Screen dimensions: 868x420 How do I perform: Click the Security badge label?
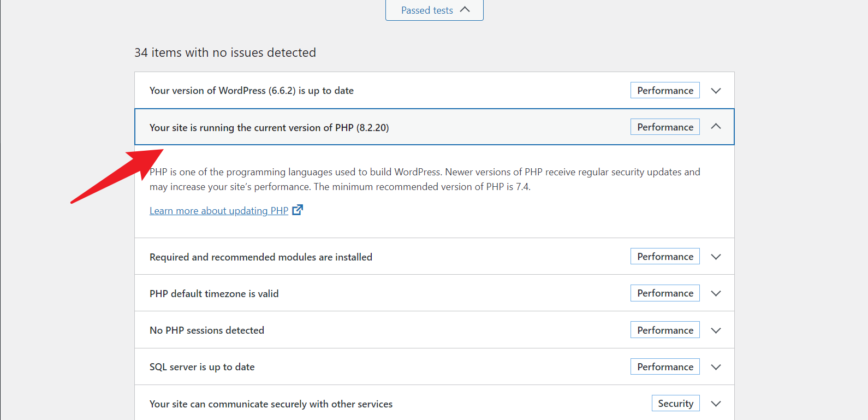(x=675, y=404)
